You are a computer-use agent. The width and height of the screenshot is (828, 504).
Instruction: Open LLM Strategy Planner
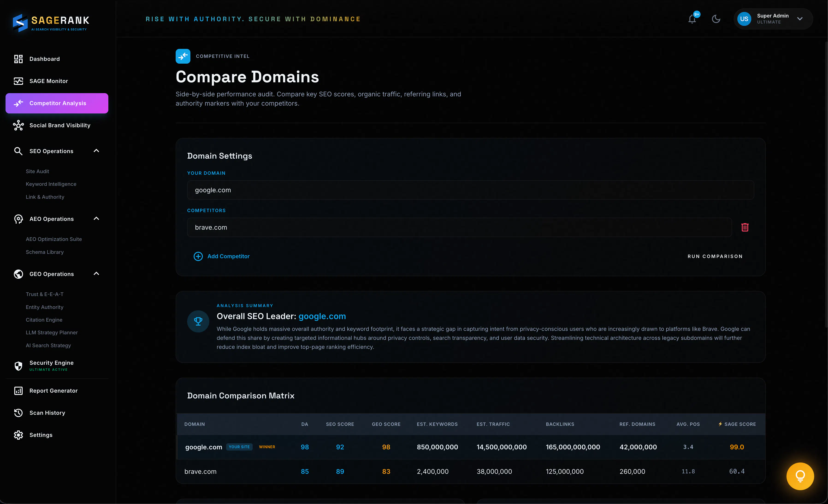[x=52, y=333]
